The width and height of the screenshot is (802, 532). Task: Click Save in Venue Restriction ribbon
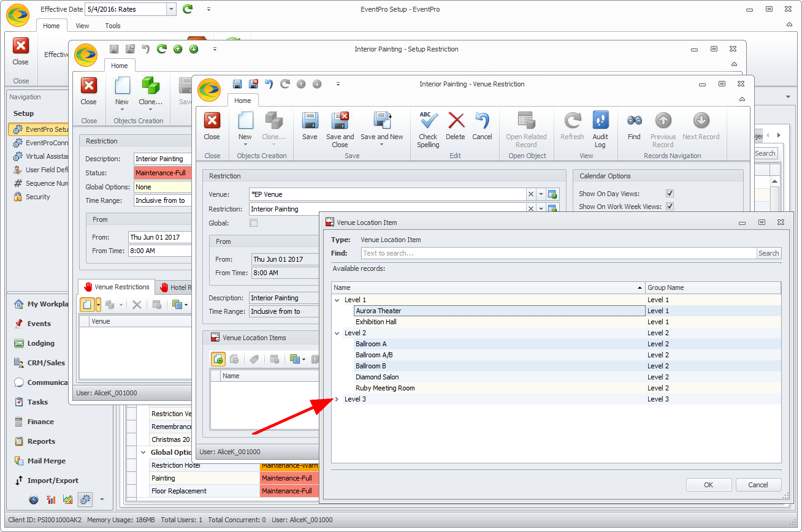tap(310, 127)
